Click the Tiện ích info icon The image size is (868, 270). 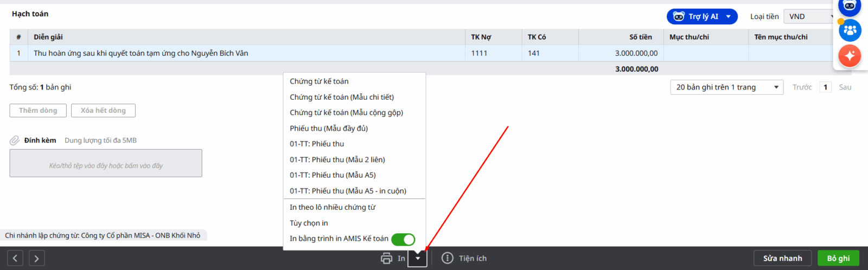coord(448,258)
